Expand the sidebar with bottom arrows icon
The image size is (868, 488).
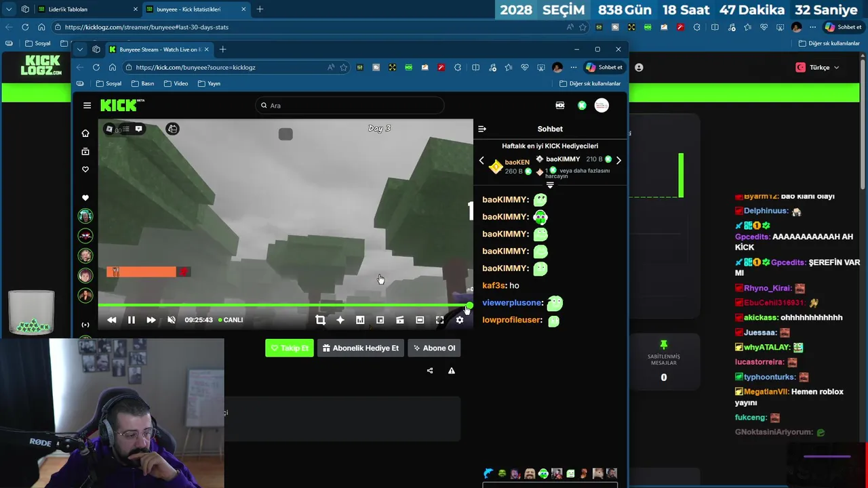coord(85,325)
